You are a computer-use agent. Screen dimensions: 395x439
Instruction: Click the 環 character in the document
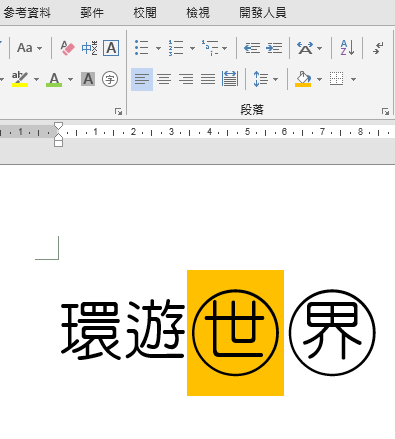tap(91, 331)
